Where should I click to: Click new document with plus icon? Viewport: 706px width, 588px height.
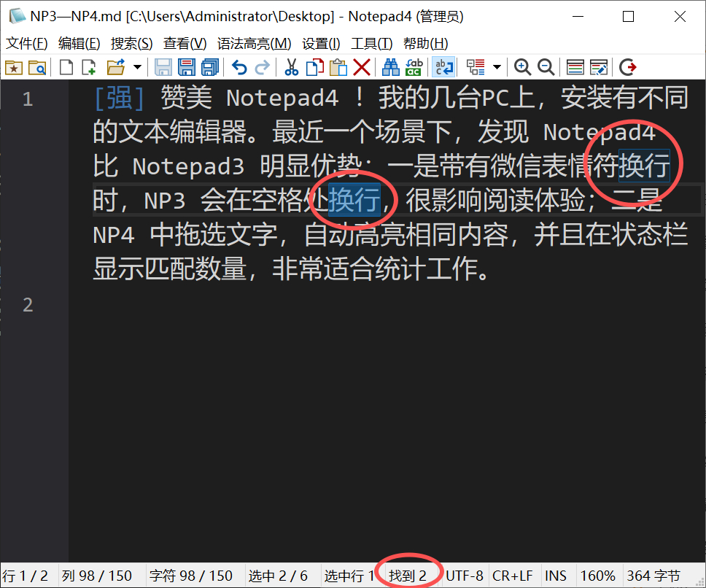89,68
